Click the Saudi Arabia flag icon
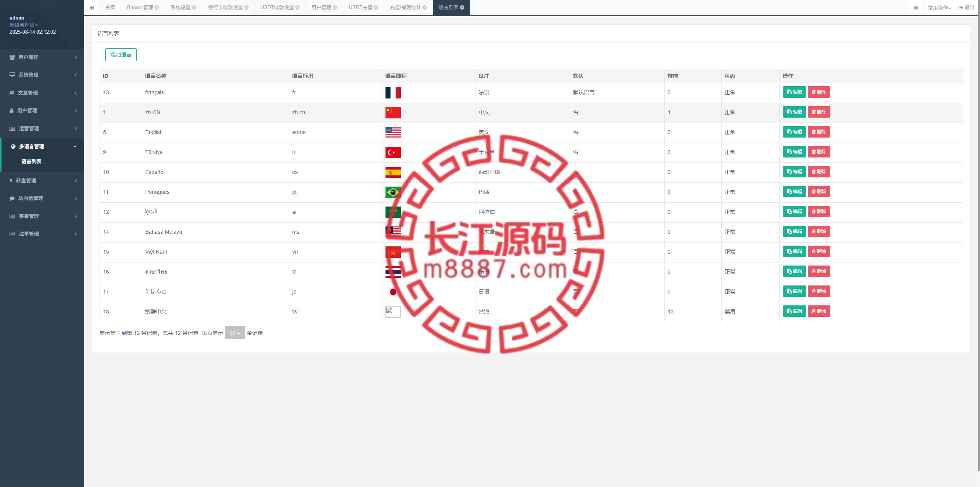 (x=393, y=212)
